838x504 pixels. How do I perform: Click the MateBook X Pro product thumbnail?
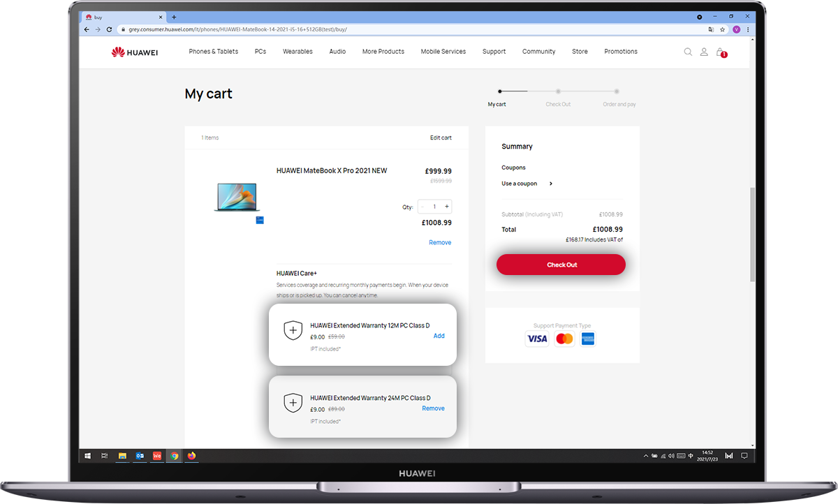[x=237, y=198]
